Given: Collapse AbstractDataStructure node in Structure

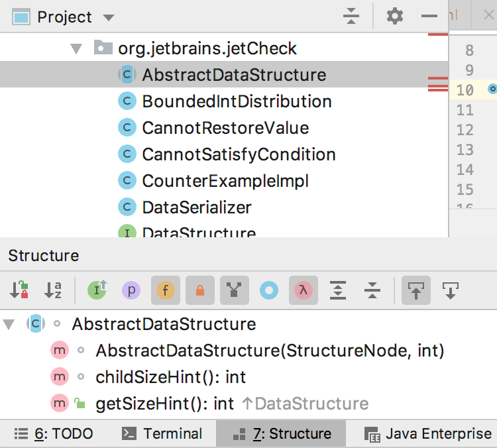Looking at the screenshot, I should [x=9, y=324].
